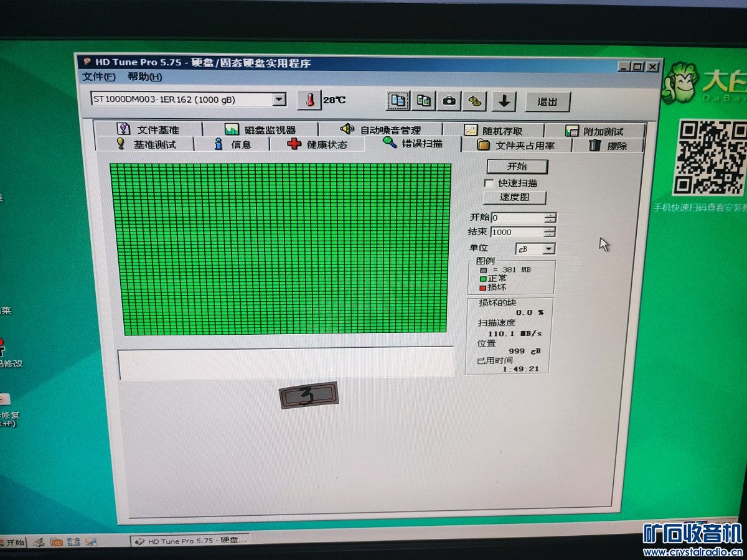The height and width of the screenshot is (560, 747).
Task: Switch to the 基准测试 tab
Action: pos(146,144)
